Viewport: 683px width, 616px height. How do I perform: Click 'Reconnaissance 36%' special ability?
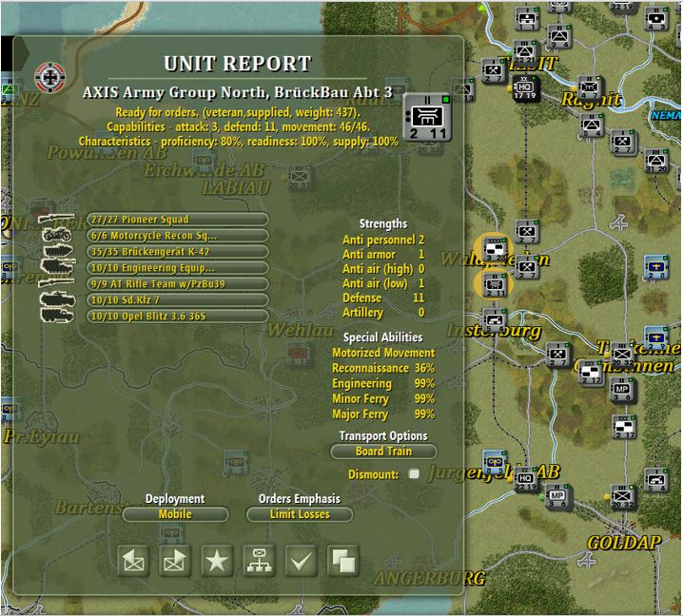point(383,368)
